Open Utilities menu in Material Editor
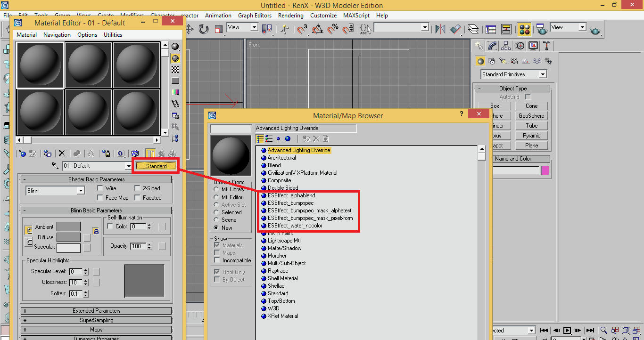This screenshot has width=644, height=340. pyautogui.click(x=113, y=35)
